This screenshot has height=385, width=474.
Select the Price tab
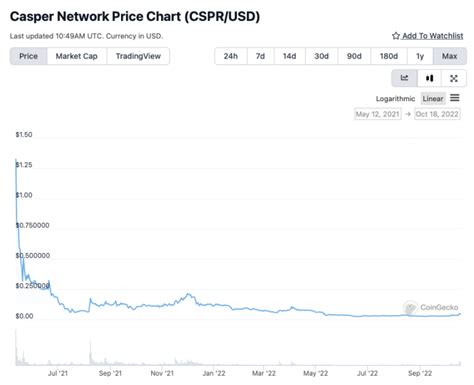click(28, 56)
